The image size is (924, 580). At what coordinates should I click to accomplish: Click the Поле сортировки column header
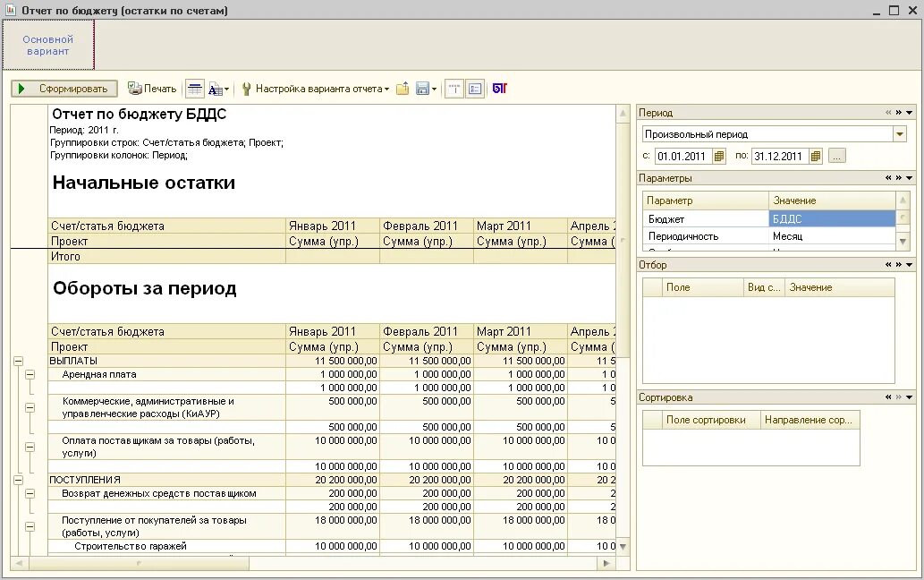pos(711,420)
